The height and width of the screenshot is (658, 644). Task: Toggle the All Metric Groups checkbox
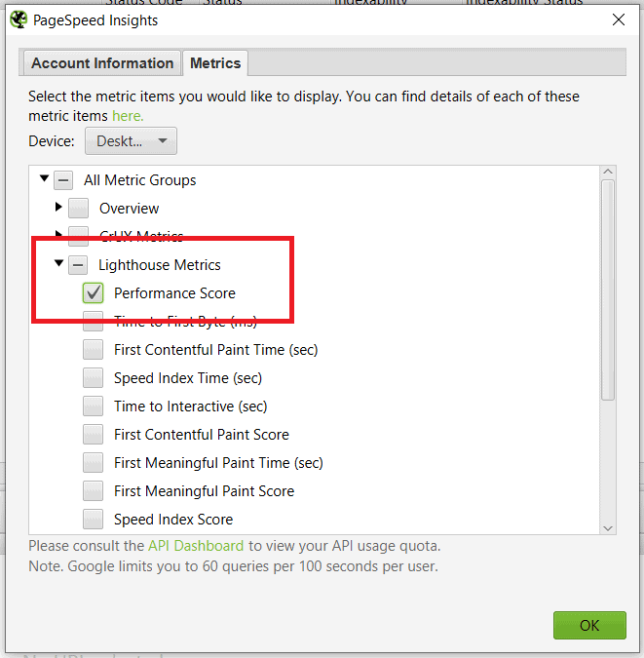[63, 180]
